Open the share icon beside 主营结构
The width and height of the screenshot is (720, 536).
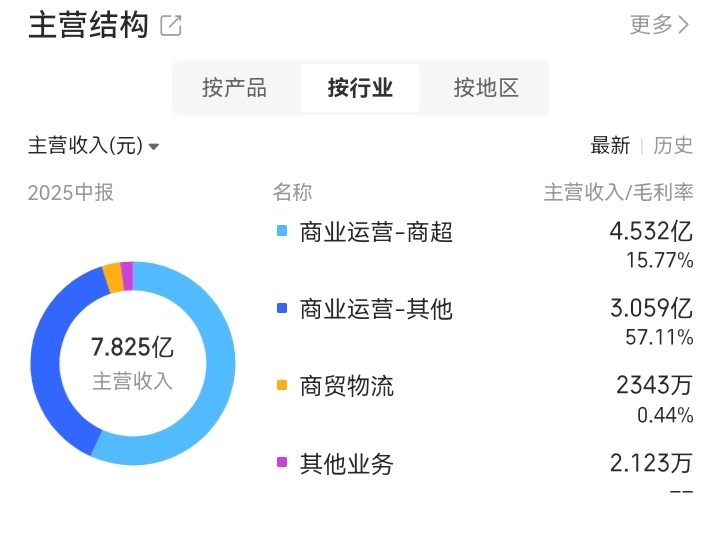(171, 25)
